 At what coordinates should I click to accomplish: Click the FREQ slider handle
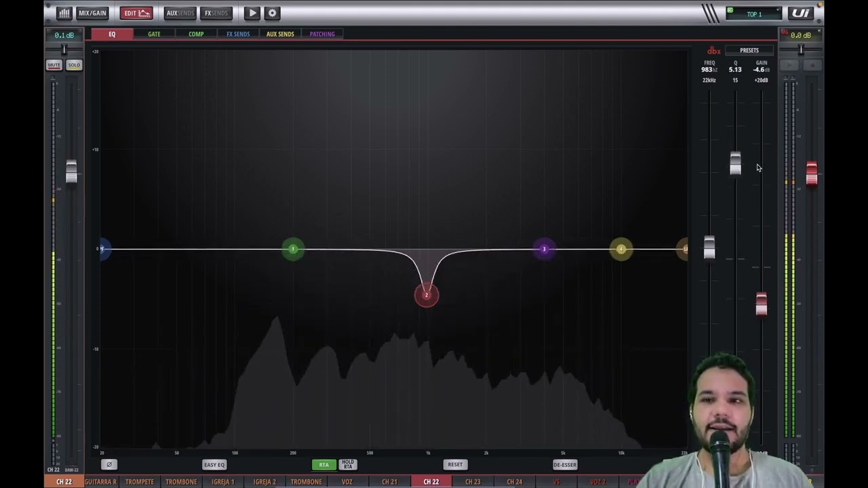[709, 247]
